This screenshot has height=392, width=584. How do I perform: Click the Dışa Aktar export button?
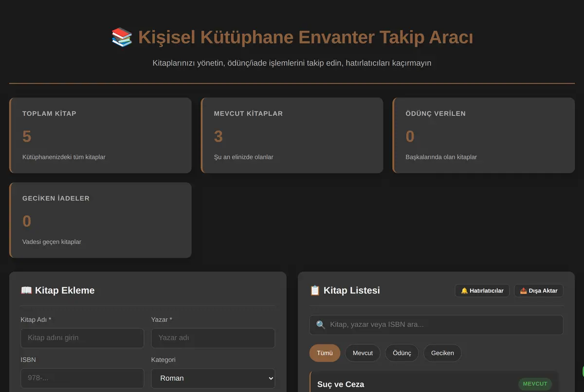(539, 290)
